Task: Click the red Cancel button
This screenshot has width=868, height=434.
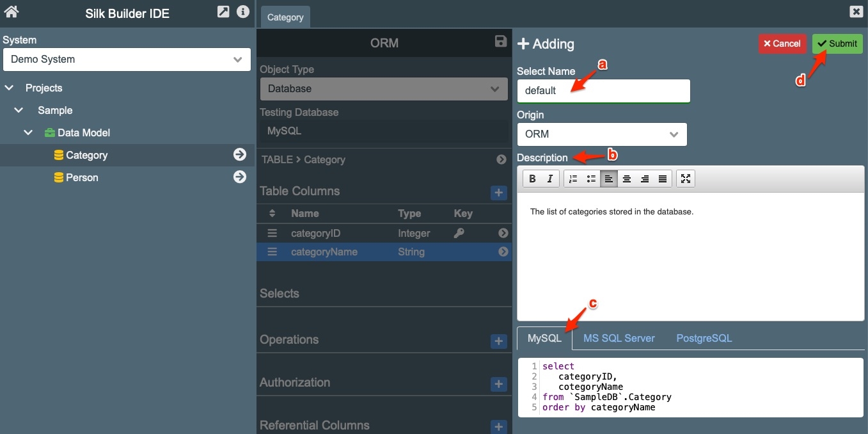Action: 782,44
